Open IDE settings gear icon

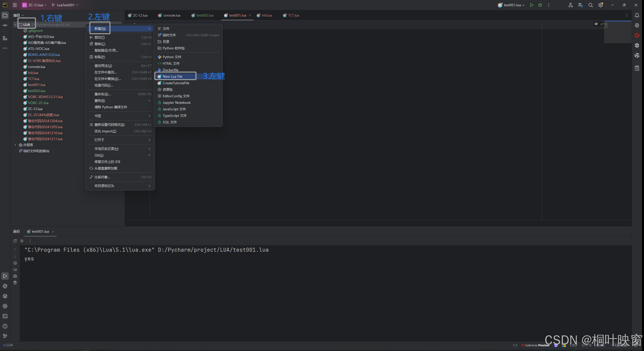tap(601, 5)
